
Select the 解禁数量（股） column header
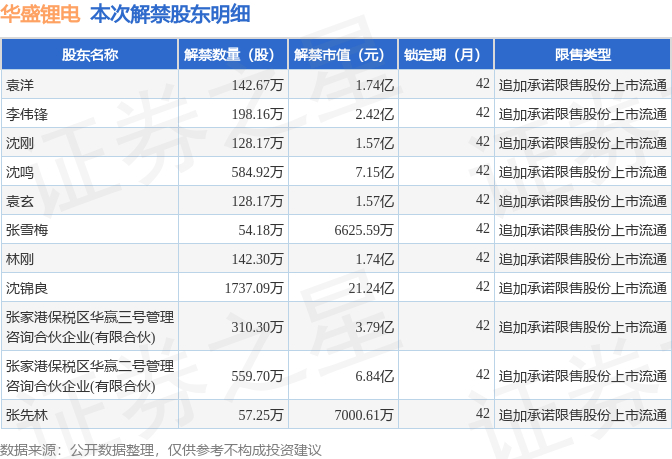coord(233,54)
